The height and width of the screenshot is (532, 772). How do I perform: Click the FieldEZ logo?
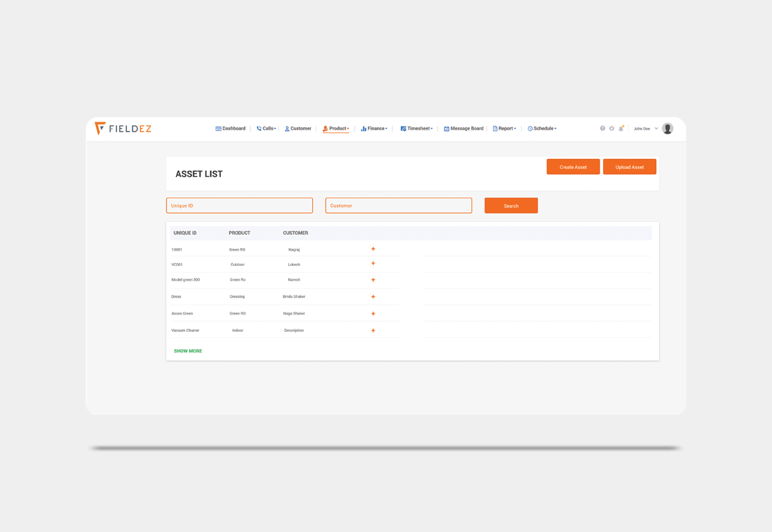(123, 128)
